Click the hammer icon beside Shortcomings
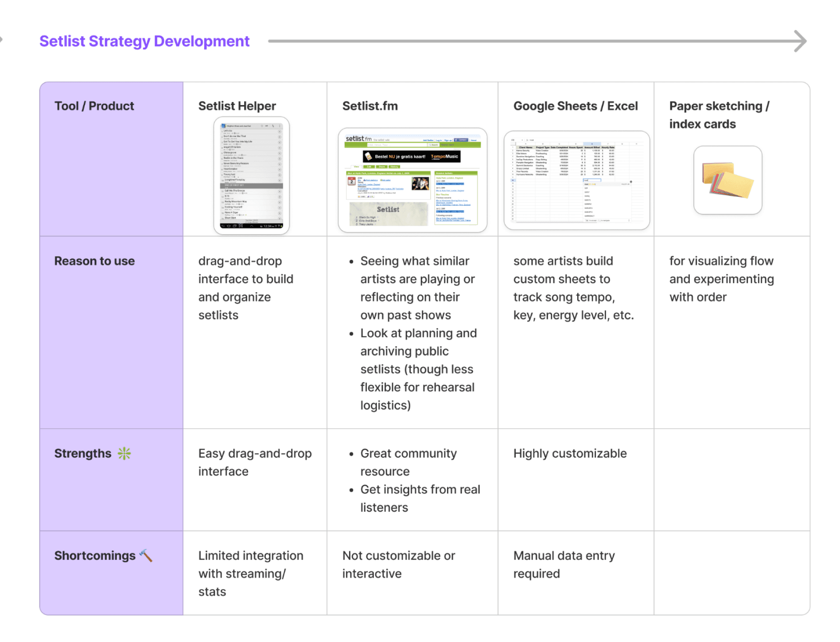 (x=146, y=555)
